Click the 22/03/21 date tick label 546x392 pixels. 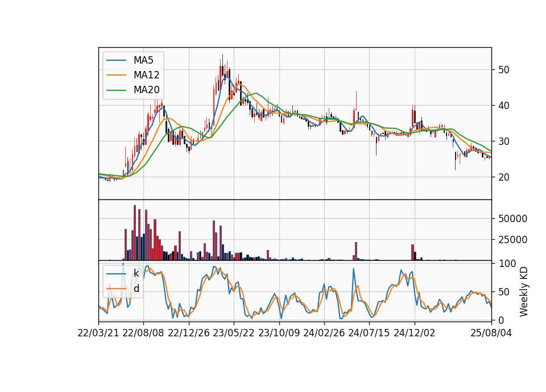(x=98, y=333)
